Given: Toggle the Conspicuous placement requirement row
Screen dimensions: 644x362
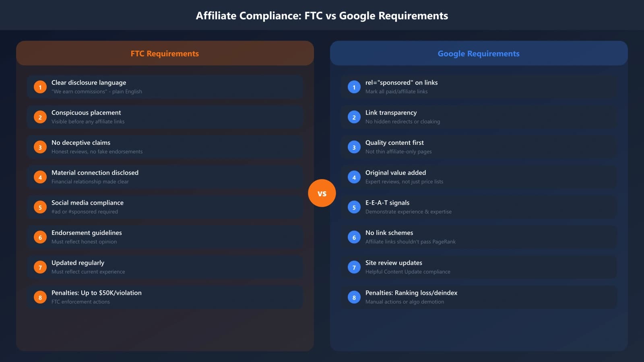Looking at the screenshot, I should click(165, 117).
